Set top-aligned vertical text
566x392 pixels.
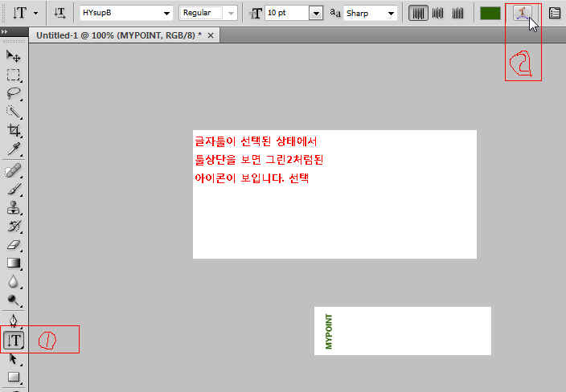tap(418, 13)
